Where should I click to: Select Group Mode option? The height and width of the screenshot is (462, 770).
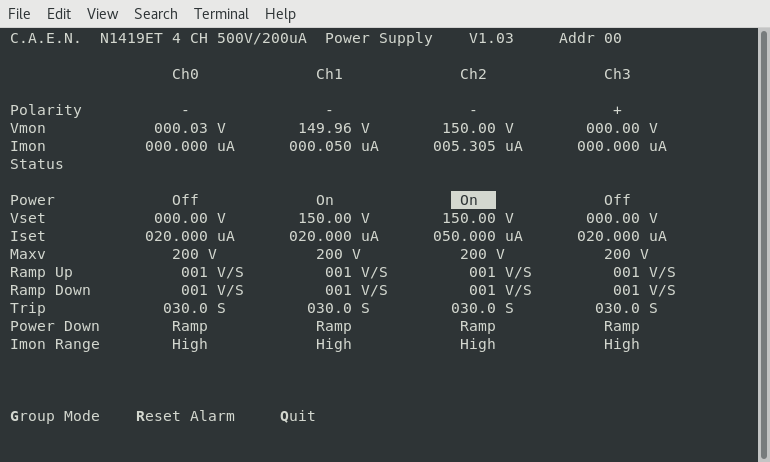point(55,416)
